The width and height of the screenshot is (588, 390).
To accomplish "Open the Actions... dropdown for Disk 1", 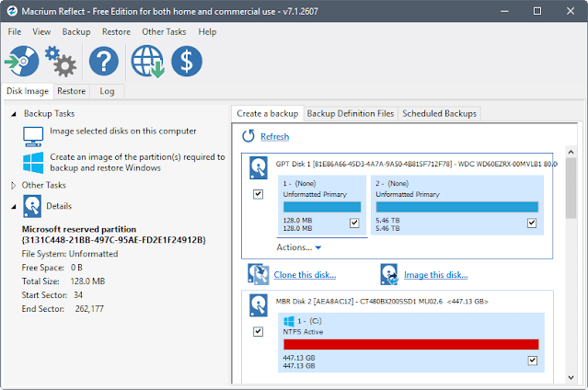I will (299, 247).
